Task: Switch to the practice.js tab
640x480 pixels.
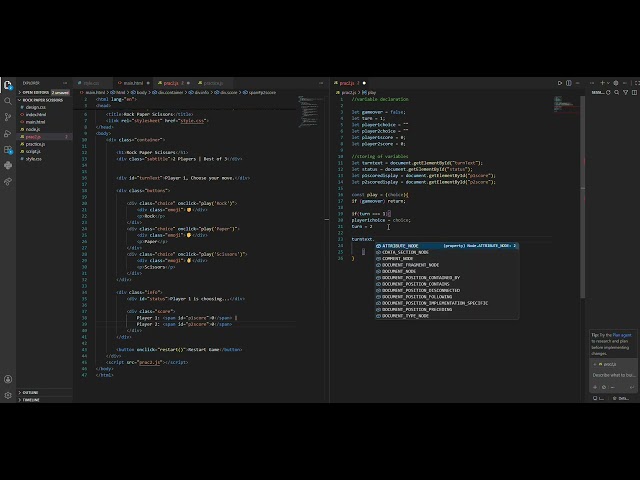Action: point(213,83)
